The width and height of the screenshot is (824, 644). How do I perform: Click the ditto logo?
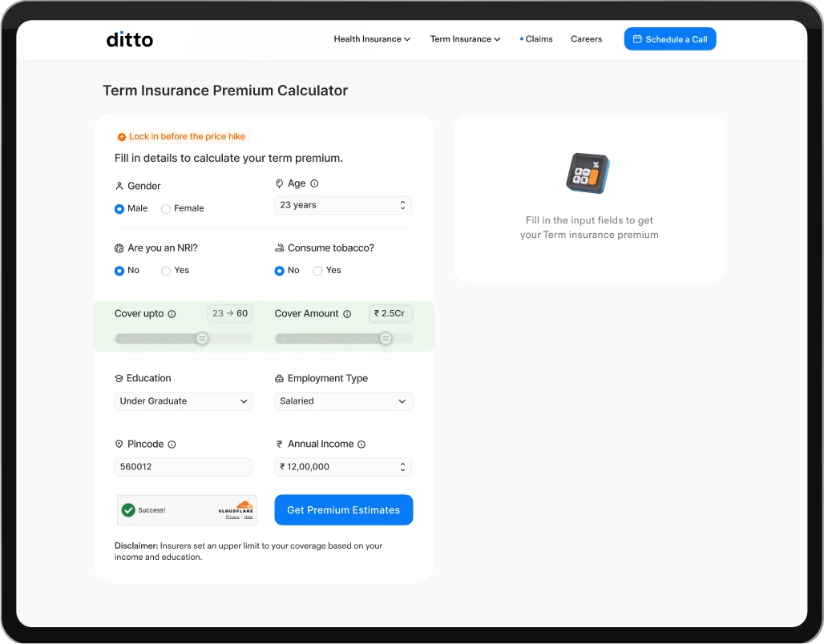(129, 39)
